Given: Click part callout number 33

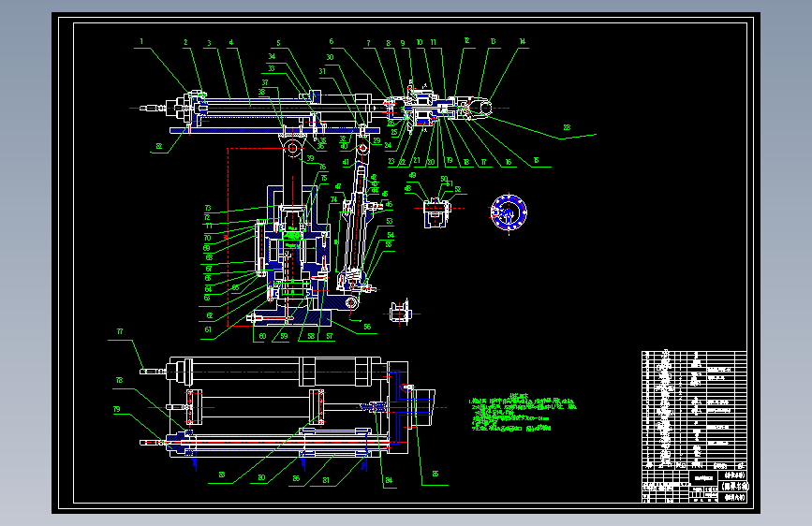Looking at the screenshot, I should pos(272,68).
